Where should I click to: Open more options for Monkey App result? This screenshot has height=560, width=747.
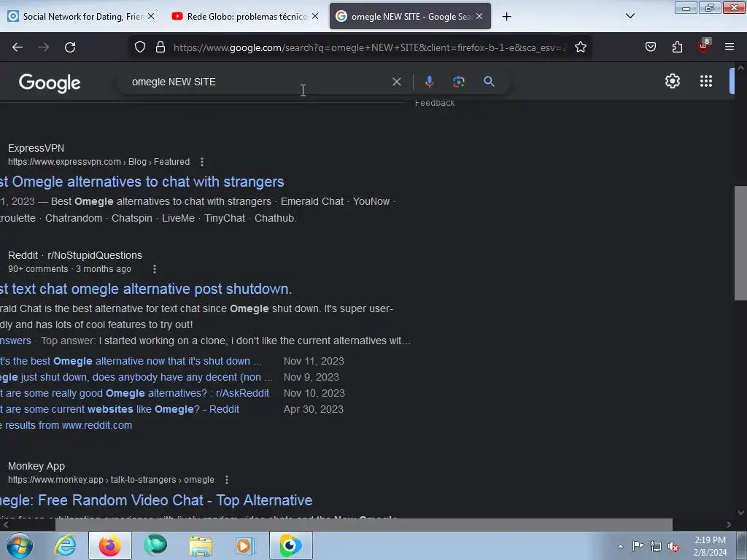(227, 480)
